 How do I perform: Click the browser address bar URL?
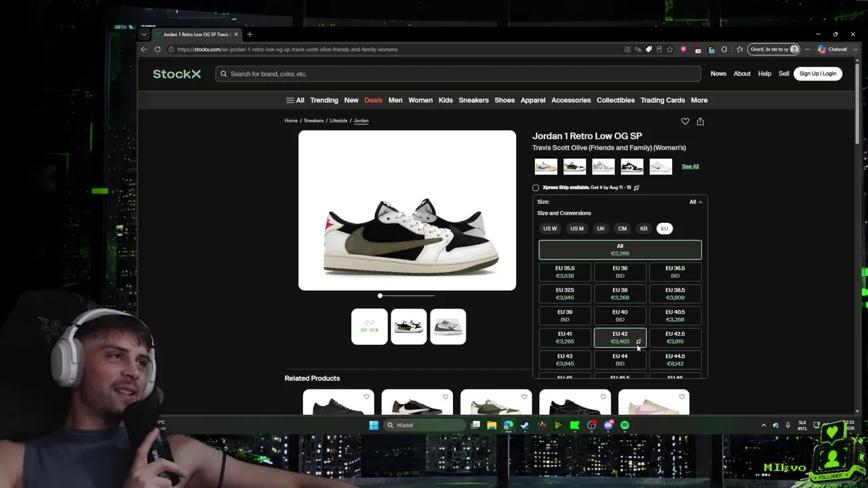[288, 49]
